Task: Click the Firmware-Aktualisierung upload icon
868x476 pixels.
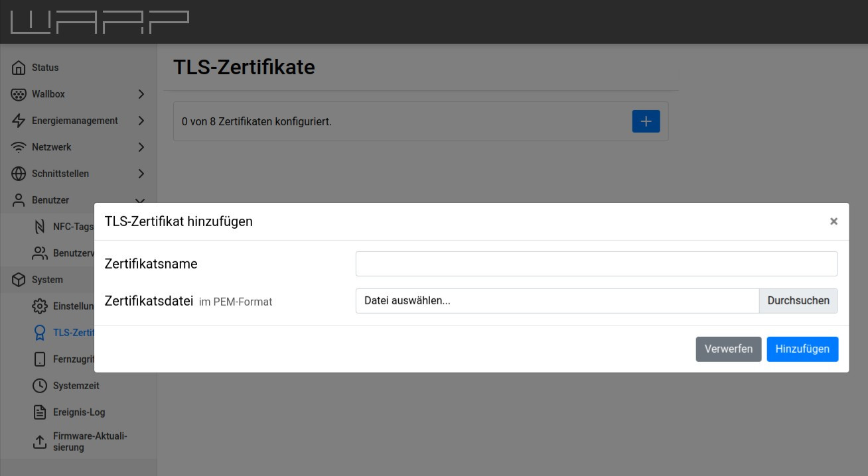Action: [x=40, y=442]
